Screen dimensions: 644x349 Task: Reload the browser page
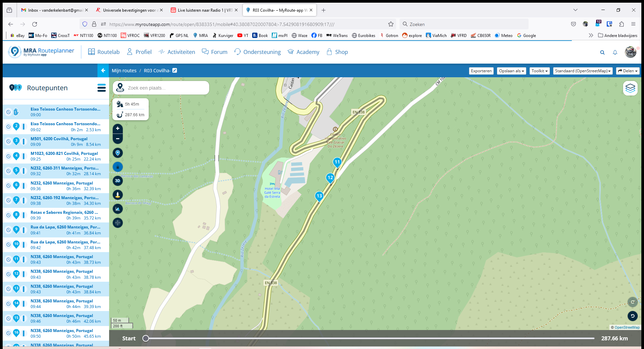(x=35, y=24)
